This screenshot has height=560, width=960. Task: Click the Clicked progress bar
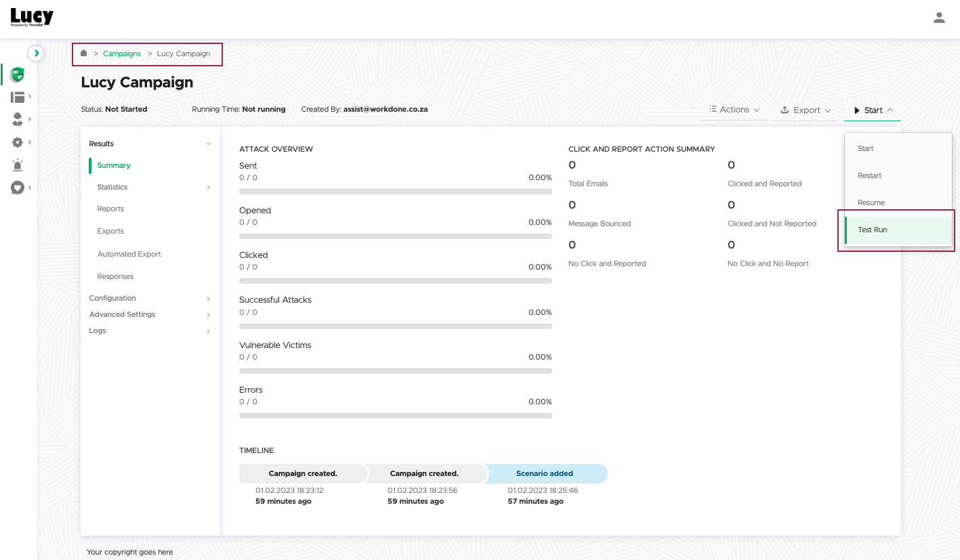tap(396, 281)
